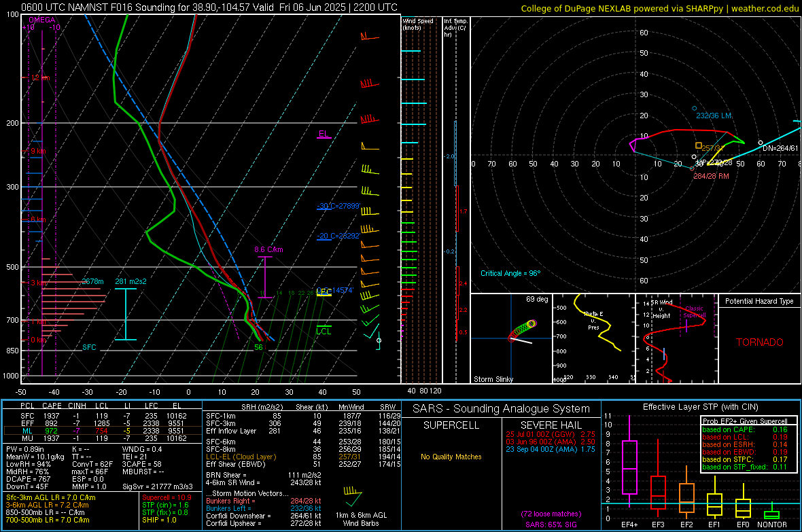The image size is (802, 532).
Task: Click the Sfc-3km AGL LR = 7.0 C/km line
Action: pyautogui.click(x=51, y=498)
